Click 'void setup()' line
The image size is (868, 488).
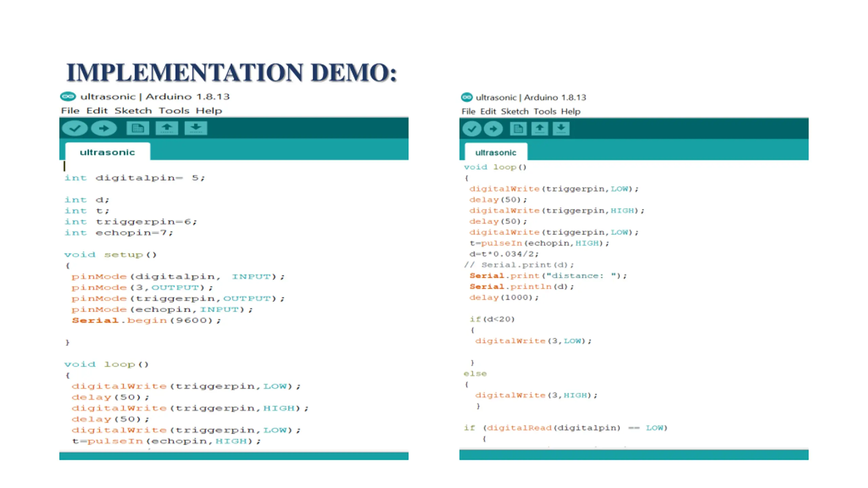(111, 255)
